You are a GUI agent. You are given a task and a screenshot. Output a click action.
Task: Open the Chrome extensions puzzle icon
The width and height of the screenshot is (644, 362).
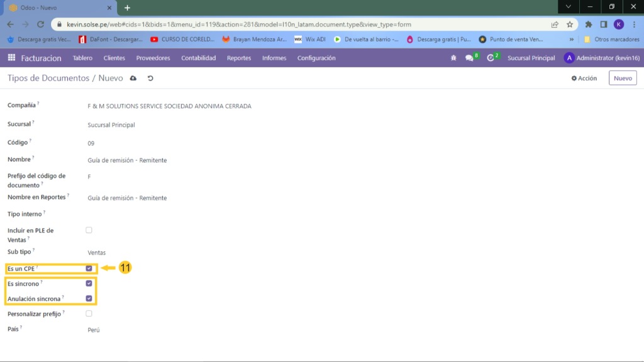[x=589, y=25]
